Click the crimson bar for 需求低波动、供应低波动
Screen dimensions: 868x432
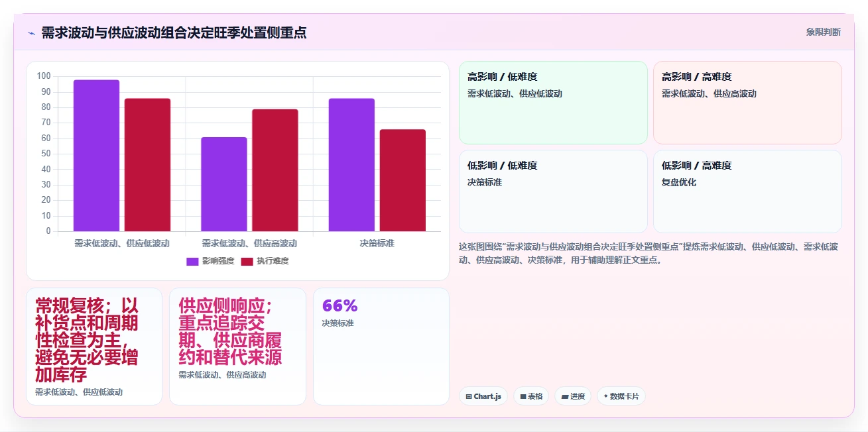[147, 165]
